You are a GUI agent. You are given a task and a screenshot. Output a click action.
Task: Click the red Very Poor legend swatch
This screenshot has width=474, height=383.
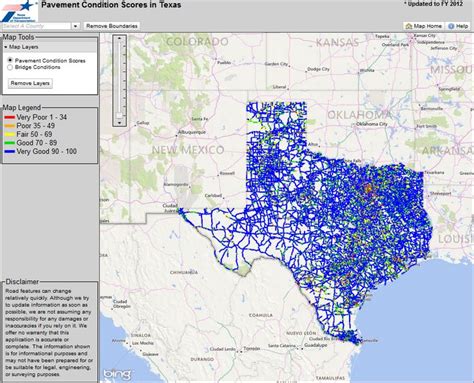[10, 117]
